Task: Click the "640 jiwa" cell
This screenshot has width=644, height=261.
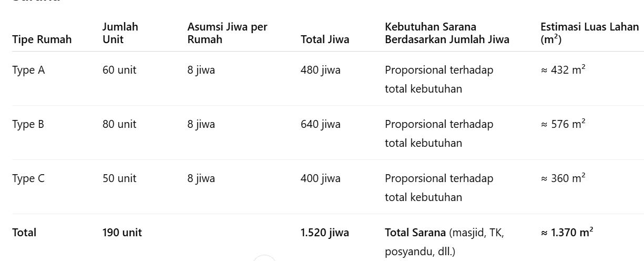Action: click(321, 124)
